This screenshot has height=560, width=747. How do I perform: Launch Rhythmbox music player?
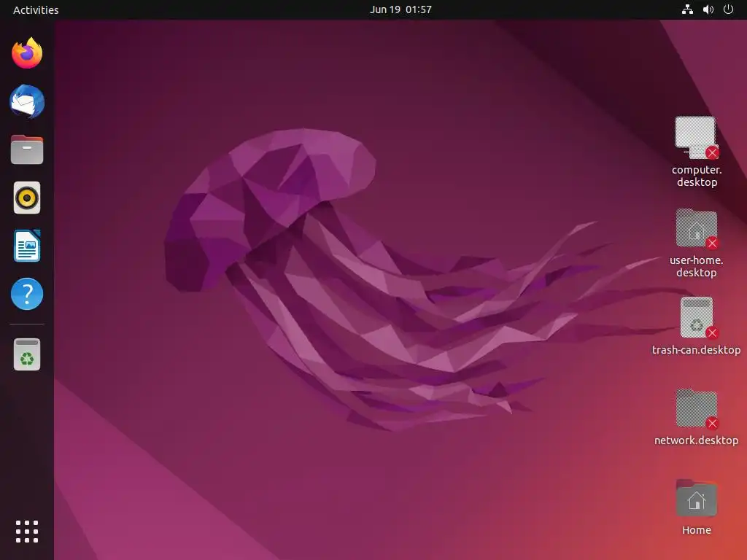(27, 198)
